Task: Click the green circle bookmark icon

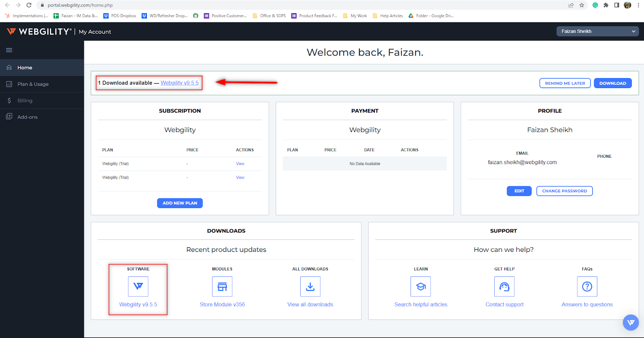Action: (196, 16)
